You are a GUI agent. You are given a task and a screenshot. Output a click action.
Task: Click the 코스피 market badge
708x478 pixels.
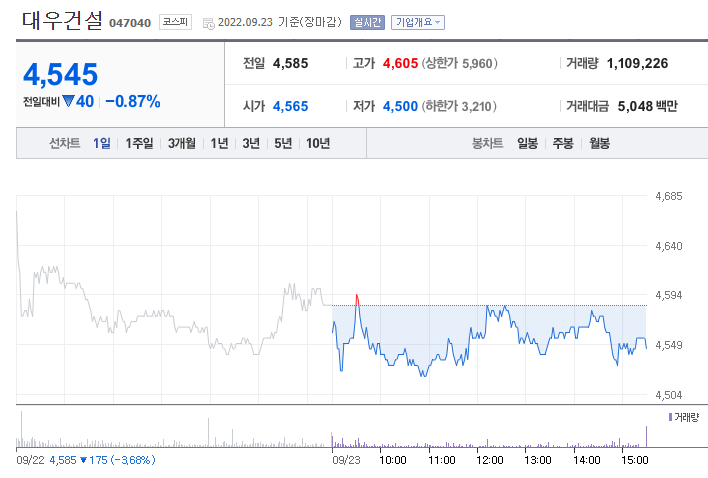point(175,22)
